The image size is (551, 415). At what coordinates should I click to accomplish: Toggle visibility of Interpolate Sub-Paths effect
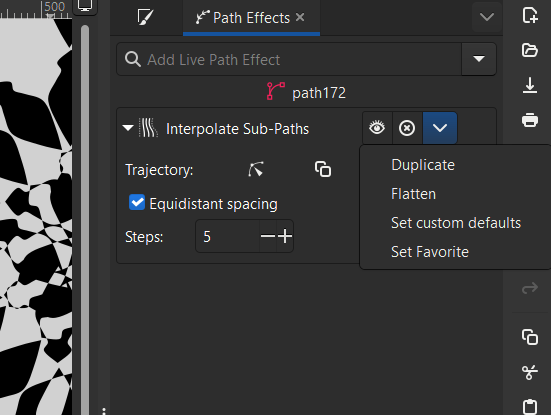pos(377,128)
